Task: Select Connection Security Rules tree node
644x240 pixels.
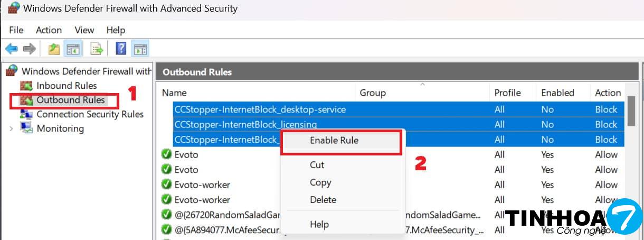Action: tap(90, 114)
